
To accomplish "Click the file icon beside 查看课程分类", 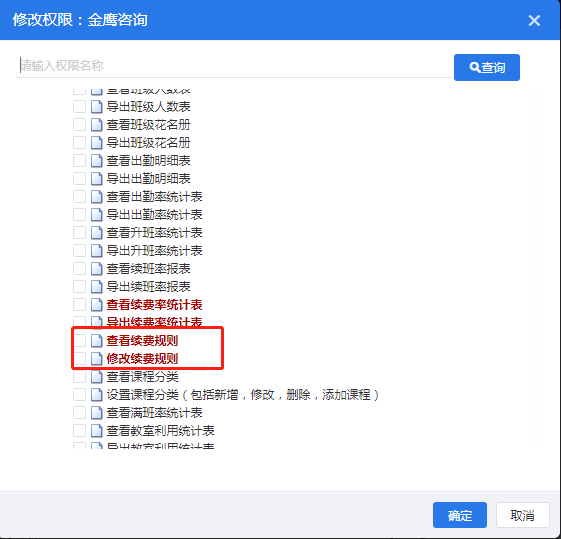I will click(x=96, y=377).
